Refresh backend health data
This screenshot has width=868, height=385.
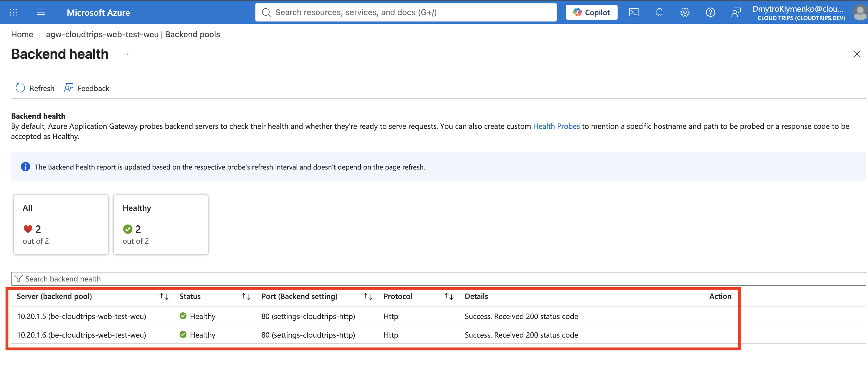tap(35, 88)
